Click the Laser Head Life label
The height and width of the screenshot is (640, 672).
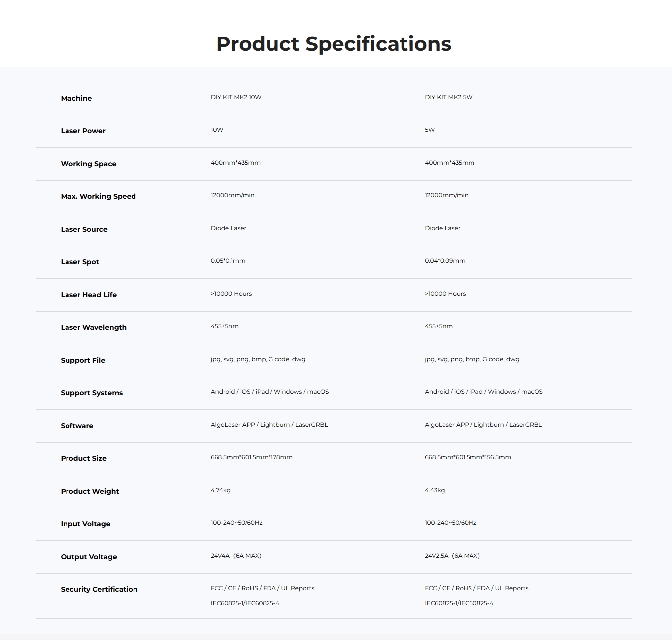[x=88, y=295]
